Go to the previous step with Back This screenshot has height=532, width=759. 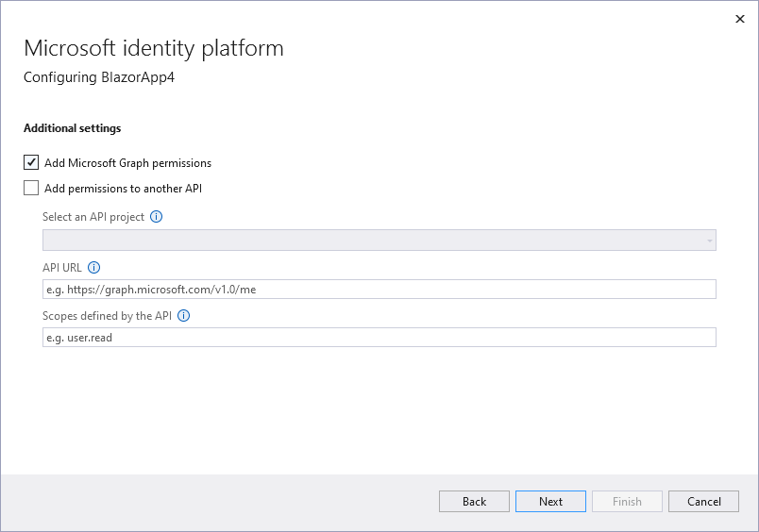pos(474,502)
